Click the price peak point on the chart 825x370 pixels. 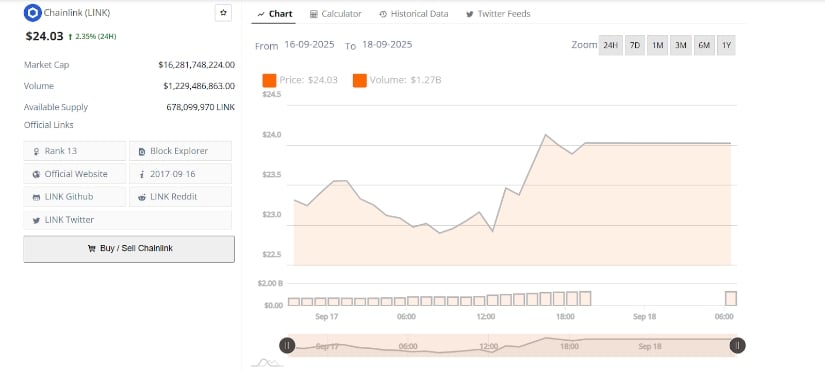click(x=545, y=135)
